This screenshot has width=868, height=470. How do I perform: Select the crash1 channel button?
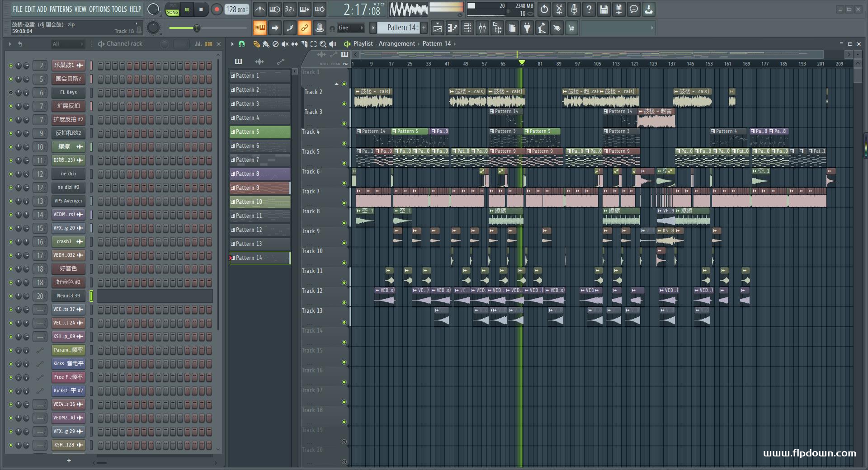(x=68, y=241)
